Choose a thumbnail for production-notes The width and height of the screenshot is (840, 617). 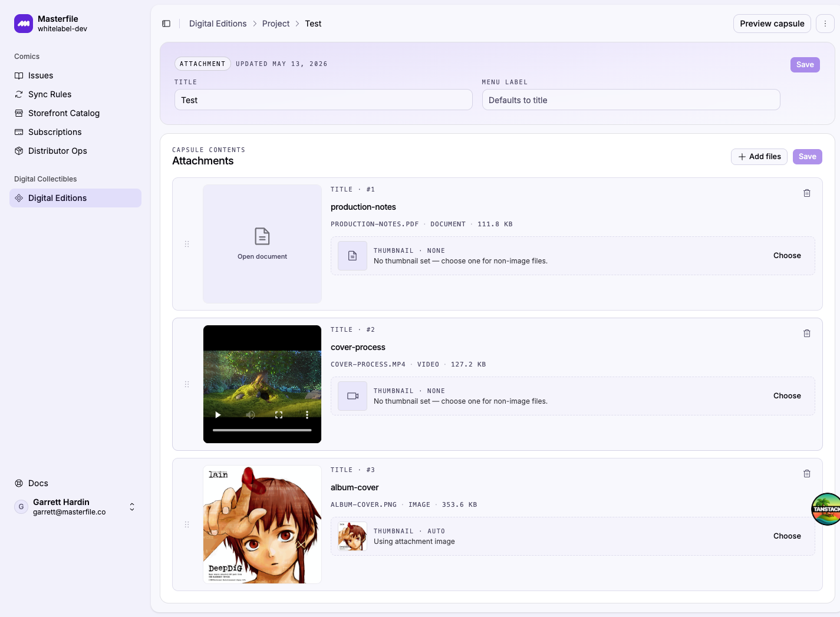point(787,256)
